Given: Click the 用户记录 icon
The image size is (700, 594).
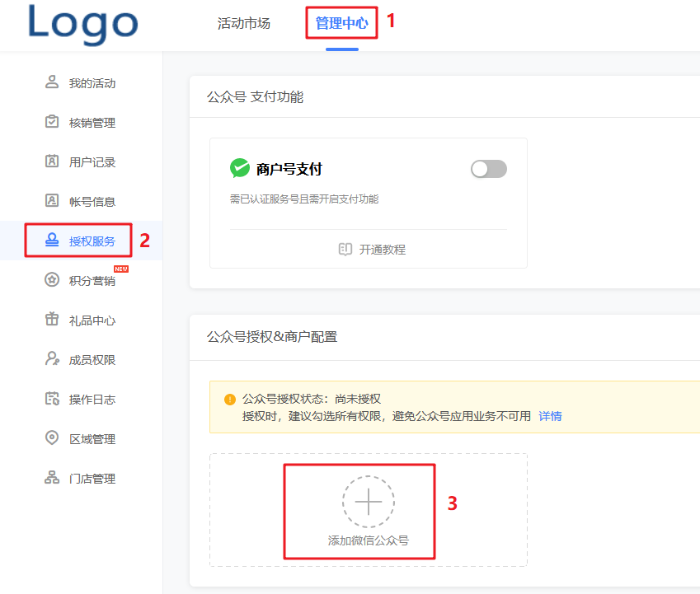Looking at the screenshot, I should (x=52, y=161).
